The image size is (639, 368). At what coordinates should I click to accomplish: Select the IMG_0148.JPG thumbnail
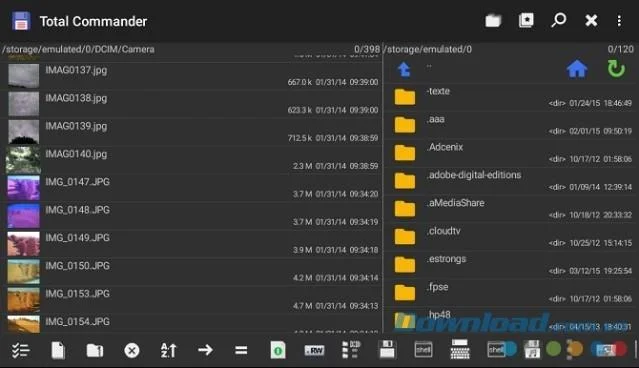tap(24, 216)
